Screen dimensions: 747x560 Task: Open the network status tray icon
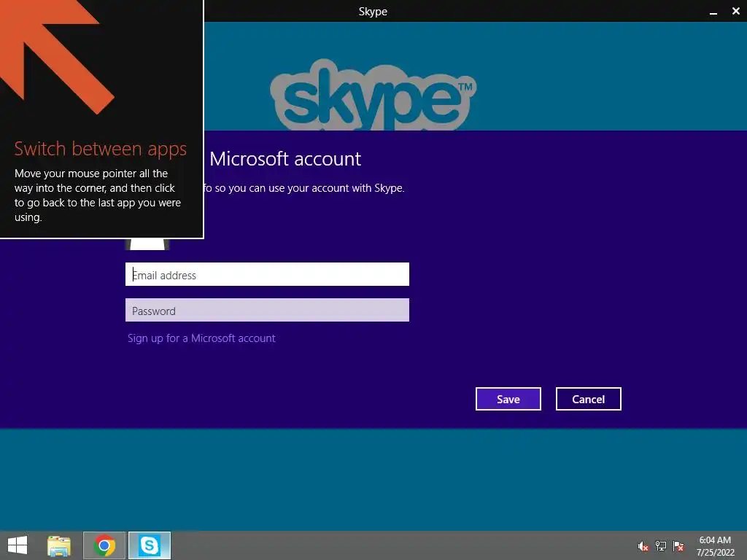pyautogui.click(x=661, y=546)
